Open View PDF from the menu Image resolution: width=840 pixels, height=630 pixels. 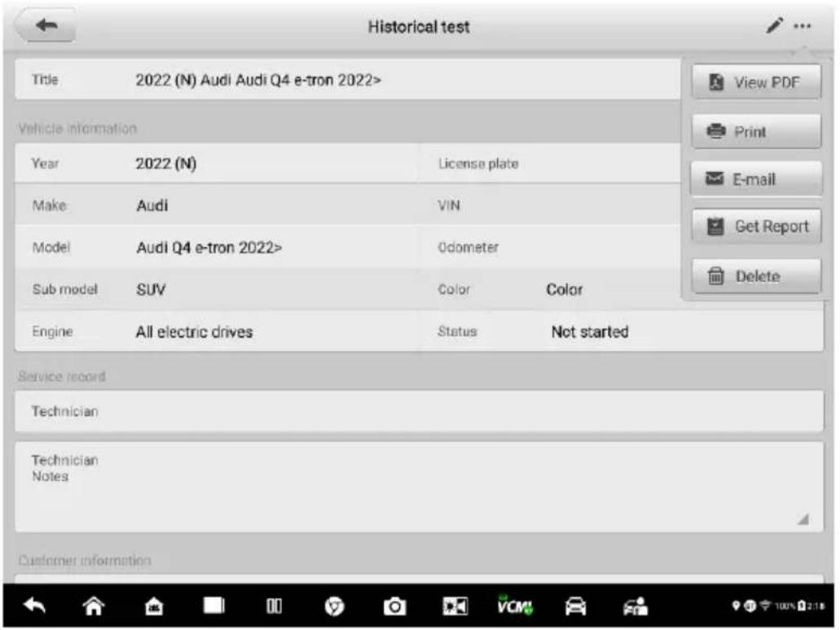756,82
